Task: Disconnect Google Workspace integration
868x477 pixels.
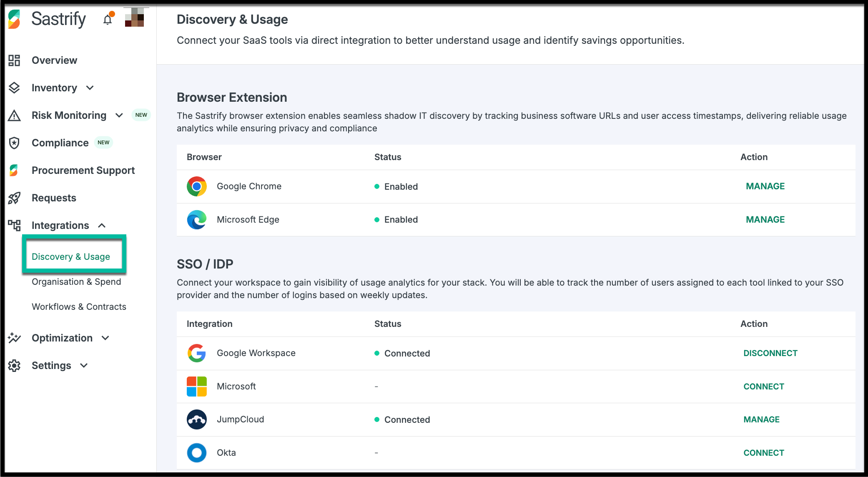Action: coord(770,353)
